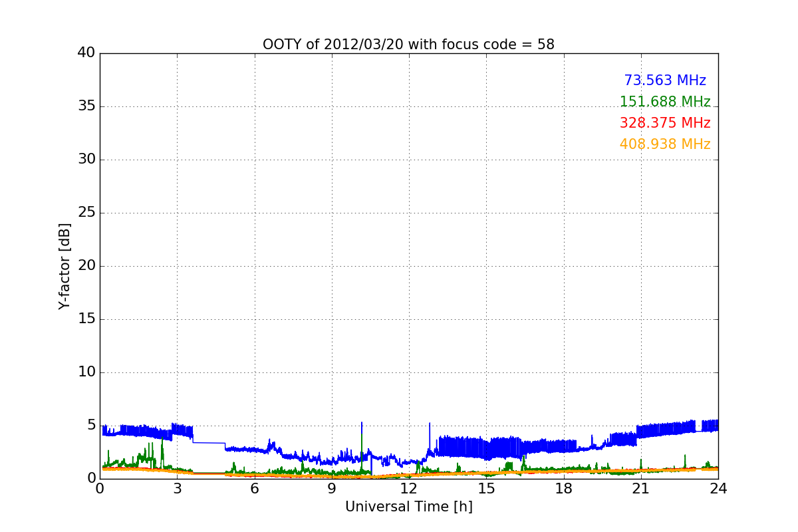This screenshot has height=532, width=798.
Task: Click the x-axis tick label 24
Action: (718, 488)
